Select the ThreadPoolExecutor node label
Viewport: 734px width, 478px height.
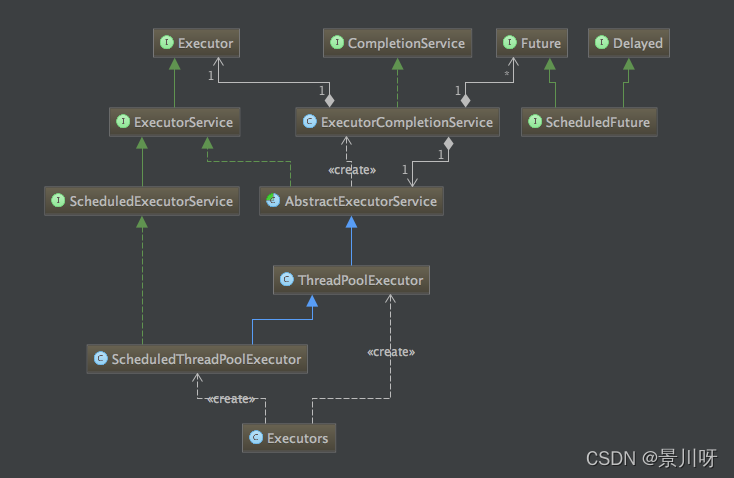tap(360, 280)
